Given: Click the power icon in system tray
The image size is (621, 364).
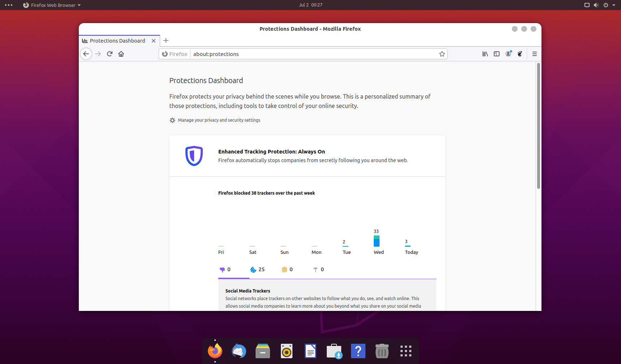Looking at the screenshot, I should click(606, 5).
